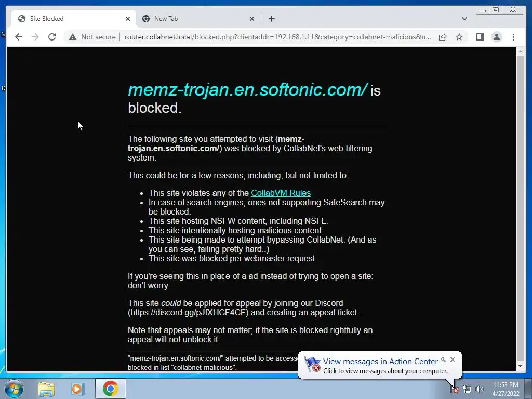Image resolution: width=532 pixels, height=399 pixels.
Task: Expand the tab search dropdown arrow
Action: (x=464, y=19)
